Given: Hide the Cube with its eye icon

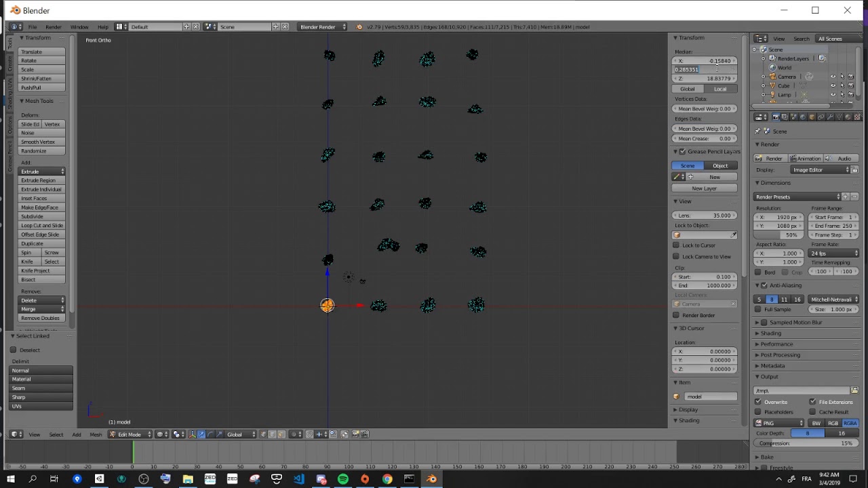Looking at the screenshot, I should click(833, 85).
